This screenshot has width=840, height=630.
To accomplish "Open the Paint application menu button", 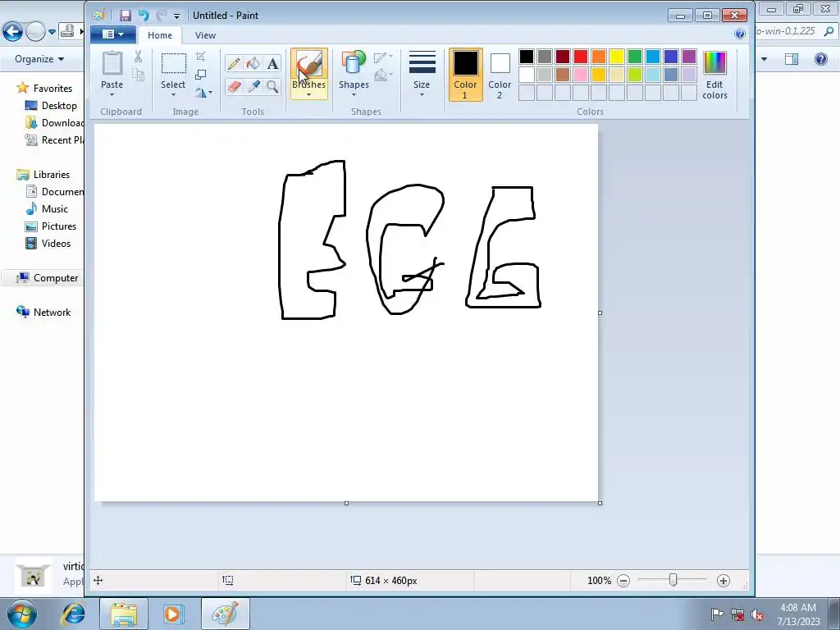I will click(113, 34).
